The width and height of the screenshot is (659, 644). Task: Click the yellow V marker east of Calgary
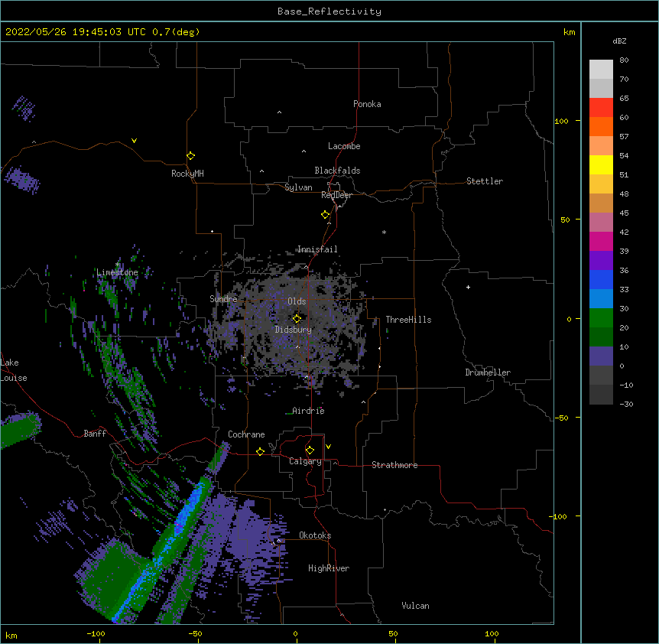coord(328,447)
